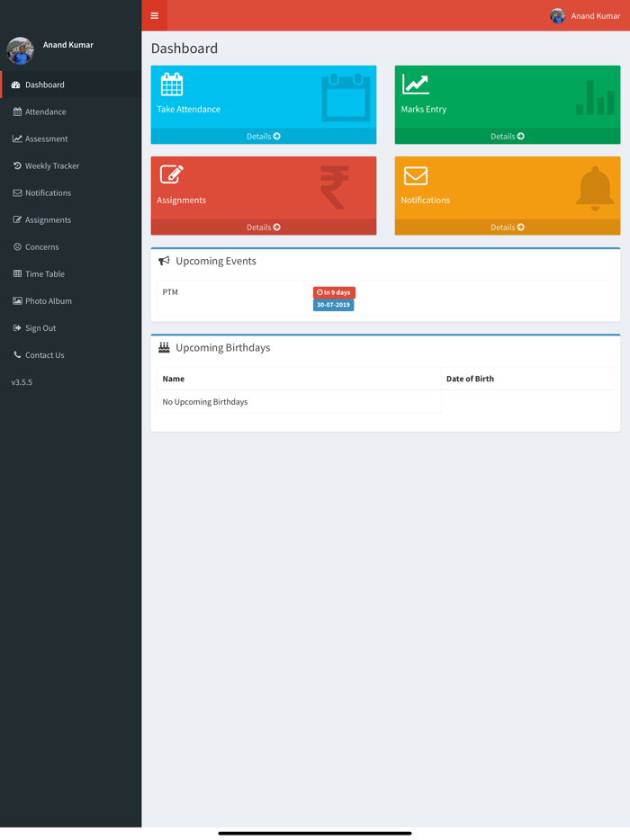Click the Marks Entry card title
The height and width of the screenshot is (840, 630).
click(424, 109)
